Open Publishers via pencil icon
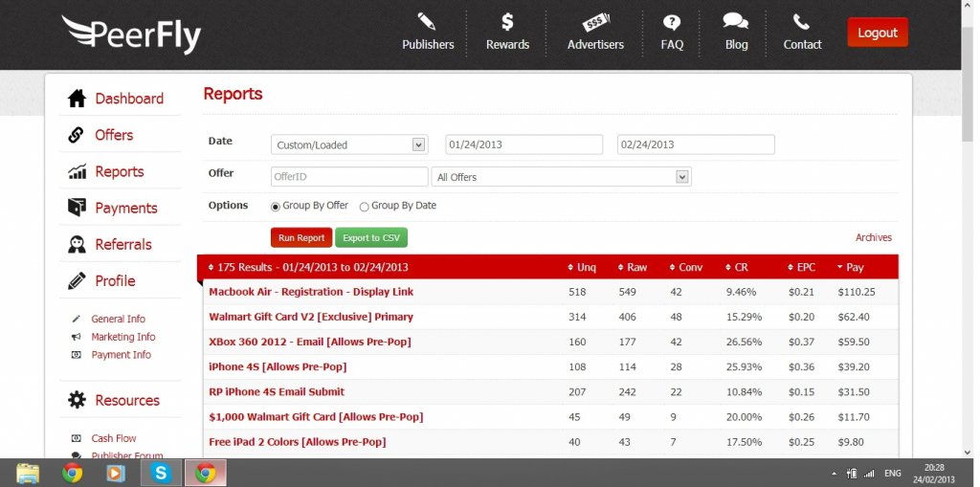Screen dimensions: 980x487 coord(427,22)
